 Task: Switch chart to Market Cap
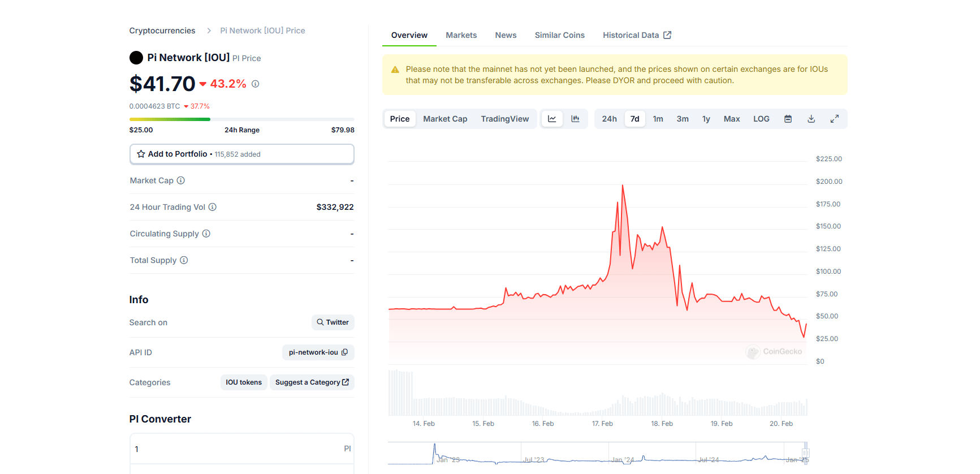click(x=445, y=119)
